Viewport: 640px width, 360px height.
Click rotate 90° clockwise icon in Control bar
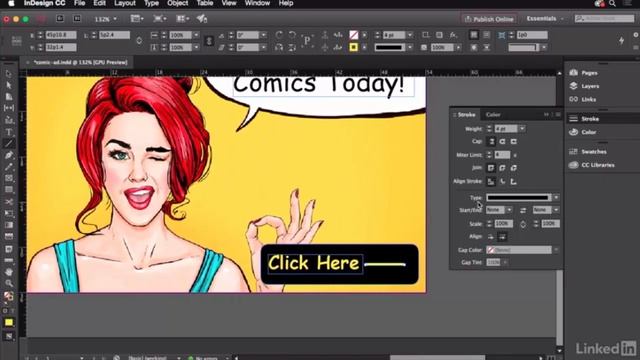pos(279,35)
